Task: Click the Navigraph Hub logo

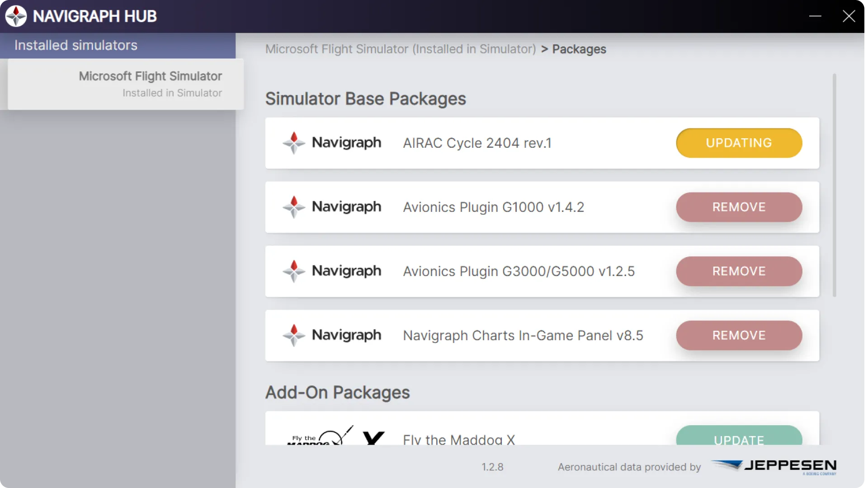Action: click(x=16, y=16)
